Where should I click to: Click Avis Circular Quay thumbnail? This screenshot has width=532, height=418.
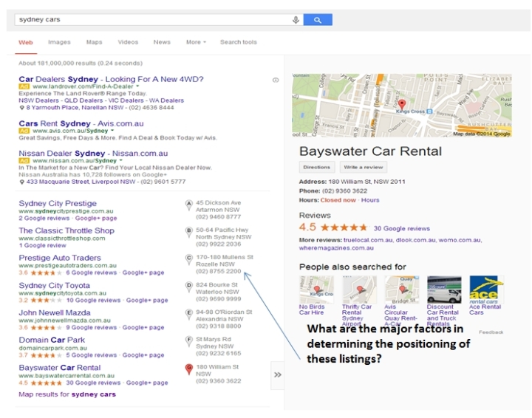pos(401,289)
